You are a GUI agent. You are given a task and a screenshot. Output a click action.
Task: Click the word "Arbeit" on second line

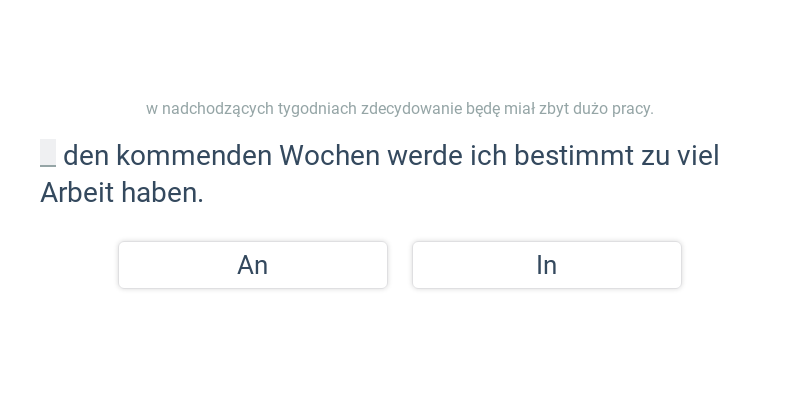[x=77, y=193]
